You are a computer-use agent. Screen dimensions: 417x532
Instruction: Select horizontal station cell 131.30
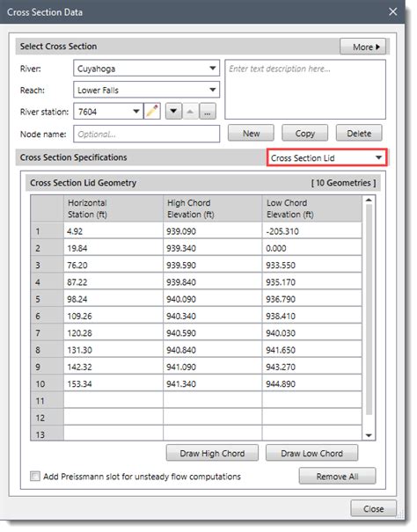coord(113,350)
